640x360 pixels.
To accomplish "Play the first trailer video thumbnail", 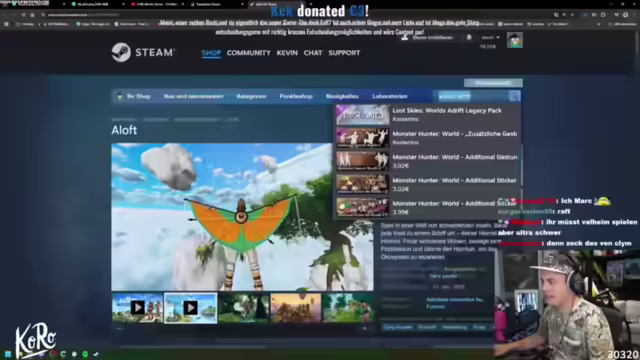I will [x=138, y=308].
